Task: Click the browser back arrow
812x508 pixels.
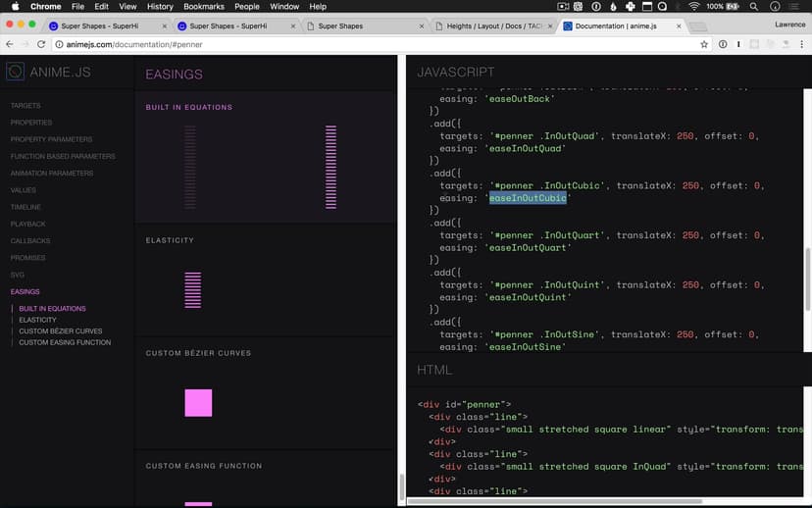Action: point(9,44)
